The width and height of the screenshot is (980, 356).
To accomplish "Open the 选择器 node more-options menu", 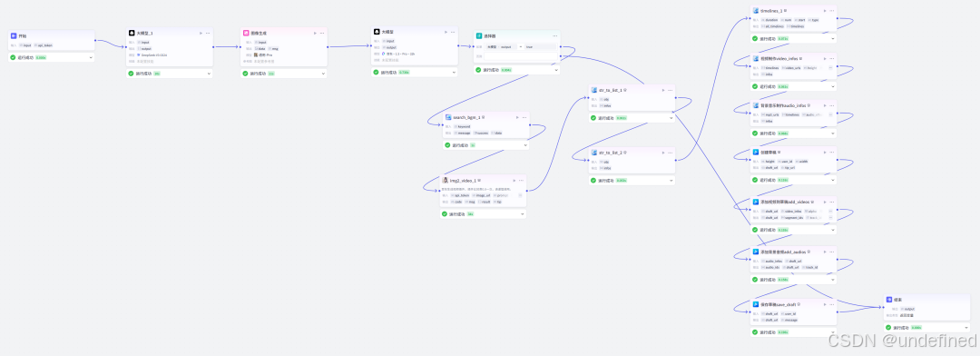I will pos(554,35).
